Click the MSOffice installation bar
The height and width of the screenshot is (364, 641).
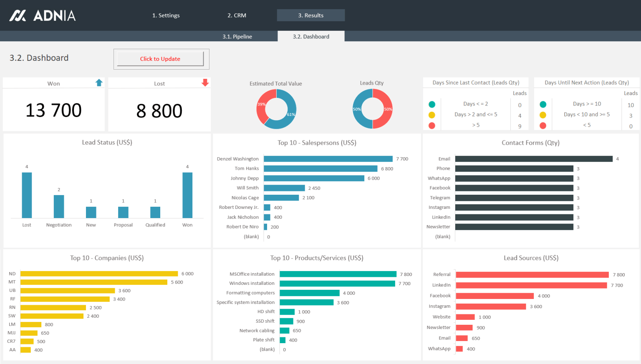click(x=338, y=274)
